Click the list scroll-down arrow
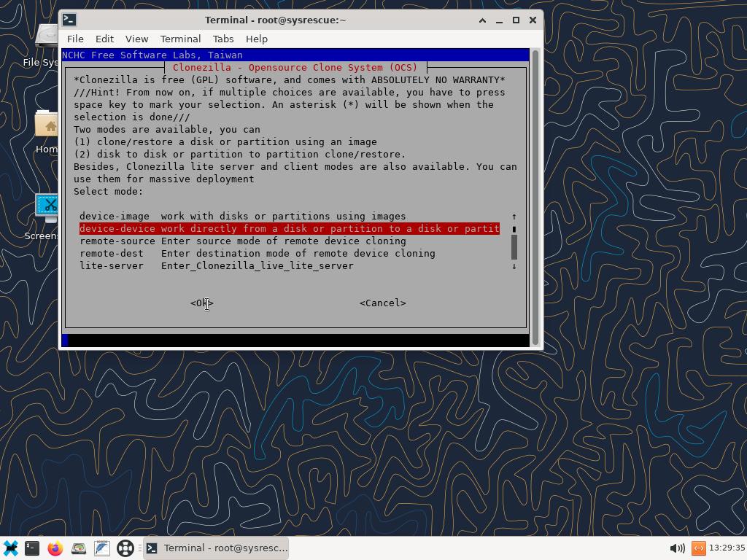 coord(514,266)
